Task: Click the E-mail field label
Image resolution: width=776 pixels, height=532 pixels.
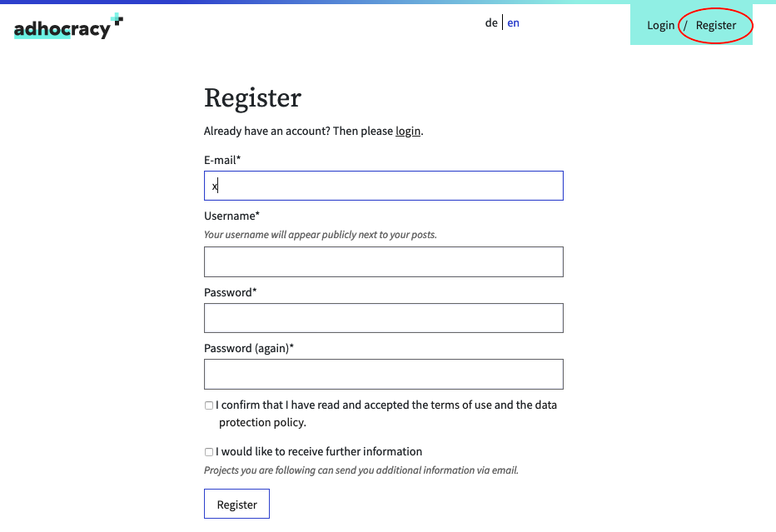Action: [x=222, y=160]
